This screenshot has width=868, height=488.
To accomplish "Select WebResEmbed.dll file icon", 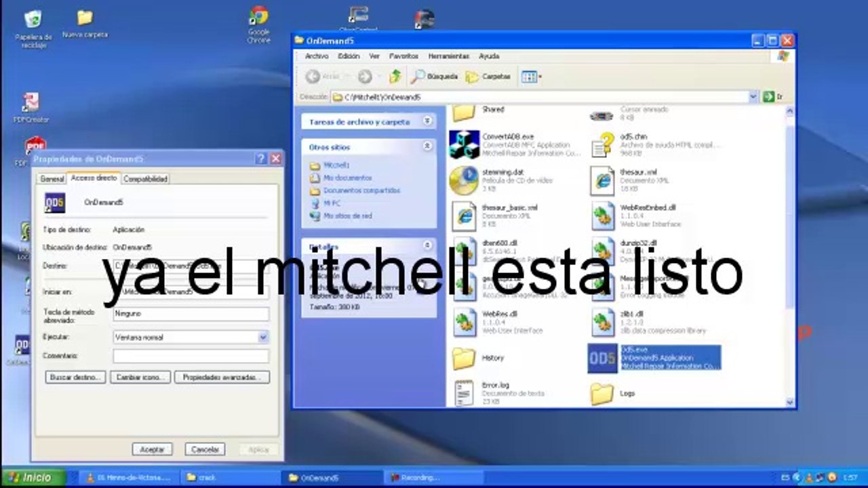I will [x=602, y=216].
